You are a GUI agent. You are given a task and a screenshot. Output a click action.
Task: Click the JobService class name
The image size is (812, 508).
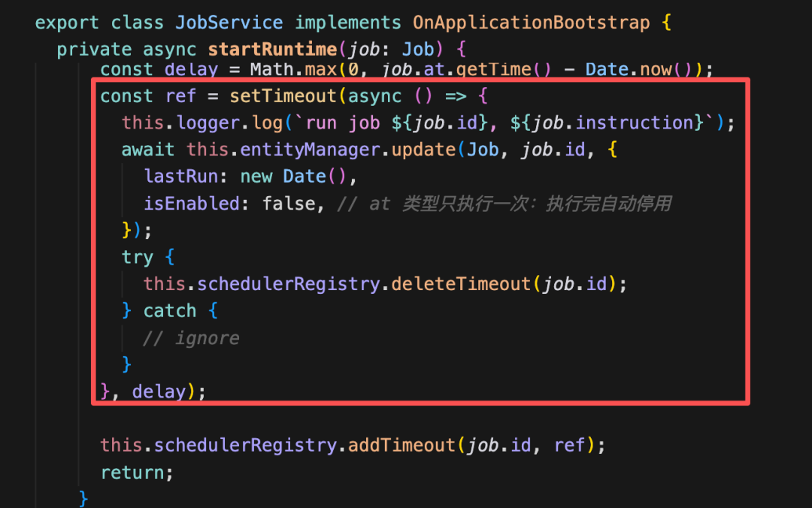[229, 23]
